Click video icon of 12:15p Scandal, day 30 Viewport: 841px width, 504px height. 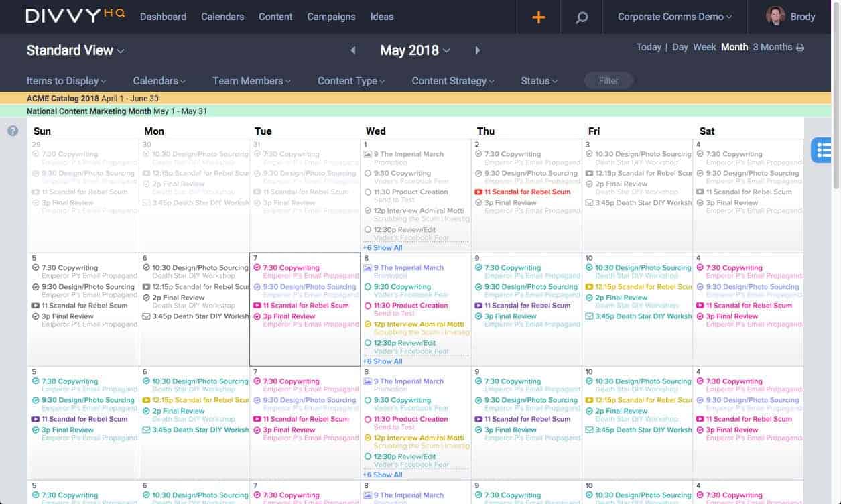point(146,173)
